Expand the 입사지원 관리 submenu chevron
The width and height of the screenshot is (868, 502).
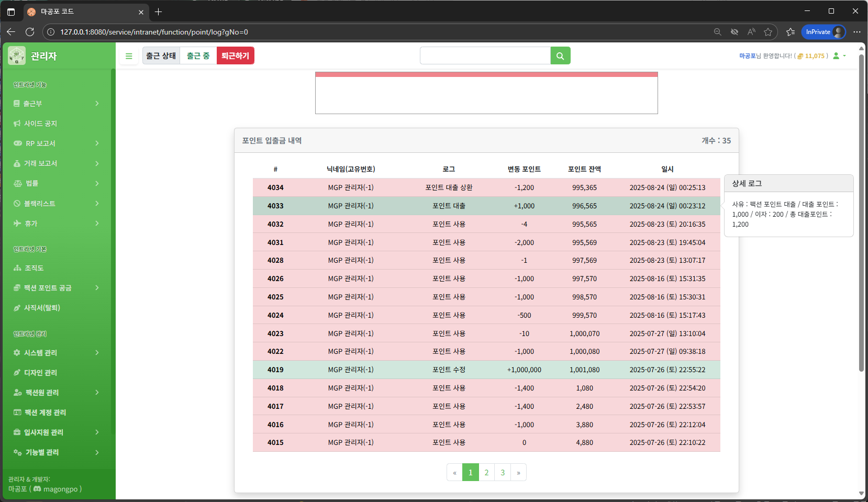pos(97,432)
